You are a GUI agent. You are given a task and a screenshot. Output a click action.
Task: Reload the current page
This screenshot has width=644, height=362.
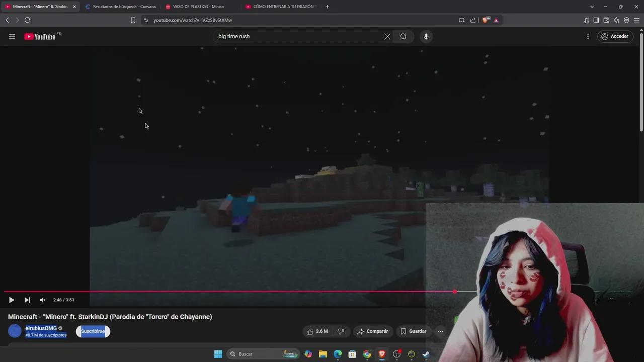tap(27, 20)
